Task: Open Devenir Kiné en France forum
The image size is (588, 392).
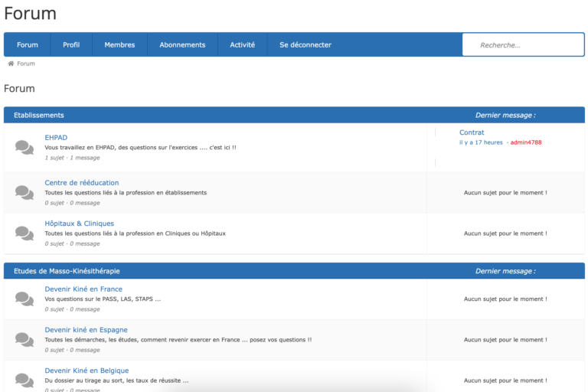Action: pos(83,289)
